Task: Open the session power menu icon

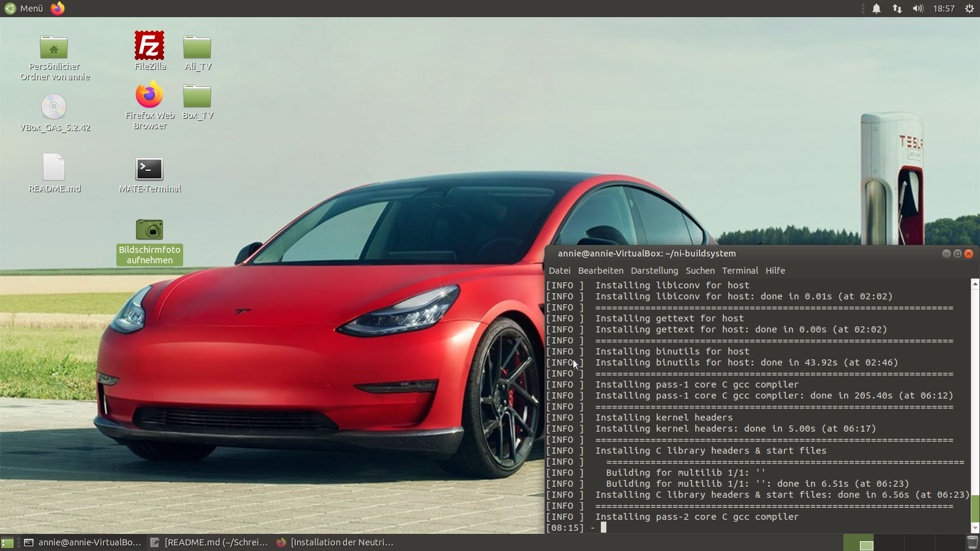Action: tap(970, 9)
